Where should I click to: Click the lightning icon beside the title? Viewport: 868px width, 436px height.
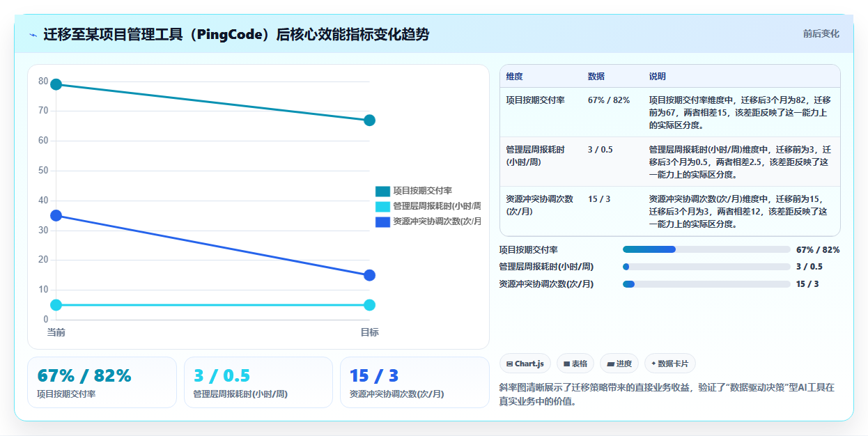click(33, 35)
